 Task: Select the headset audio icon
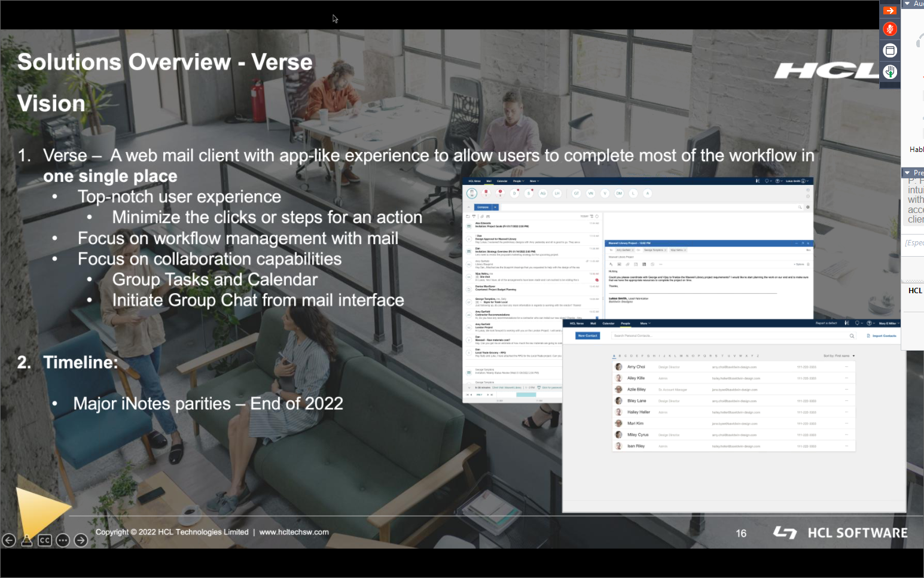tap(920, 41)
